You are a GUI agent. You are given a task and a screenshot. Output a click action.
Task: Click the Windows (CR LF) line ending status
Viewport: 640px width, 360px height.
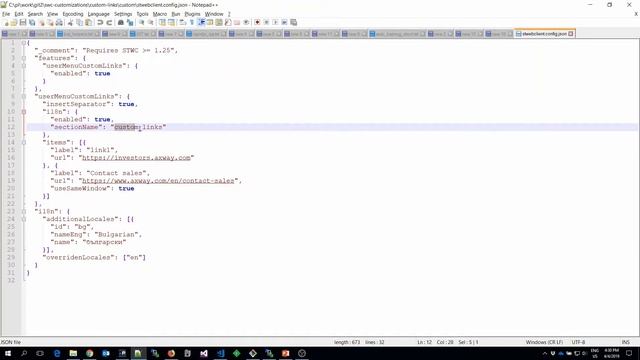pyautogui.click(x=544, y=342)
